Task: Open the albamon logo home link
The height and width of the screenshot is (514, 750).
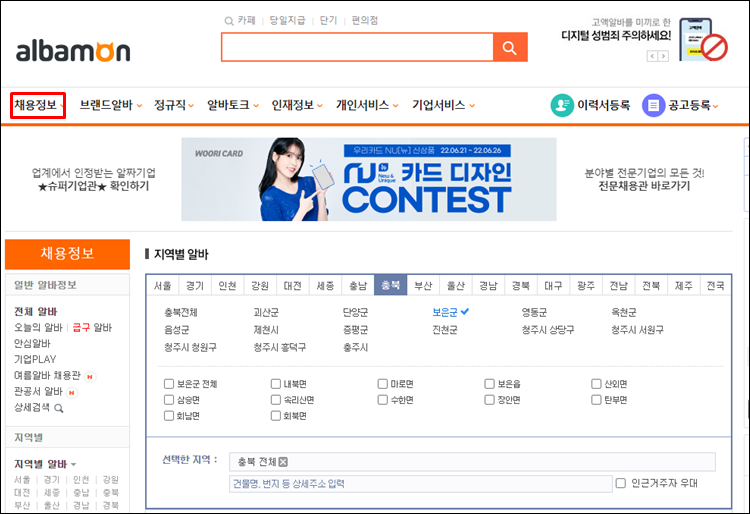Action: point(73,52)
